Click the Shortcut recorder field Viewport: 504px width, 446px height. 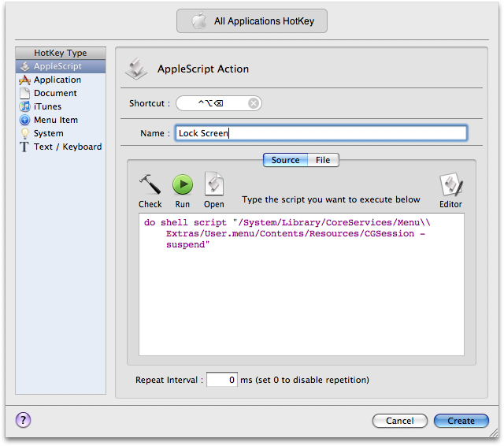tap(219, 103)
